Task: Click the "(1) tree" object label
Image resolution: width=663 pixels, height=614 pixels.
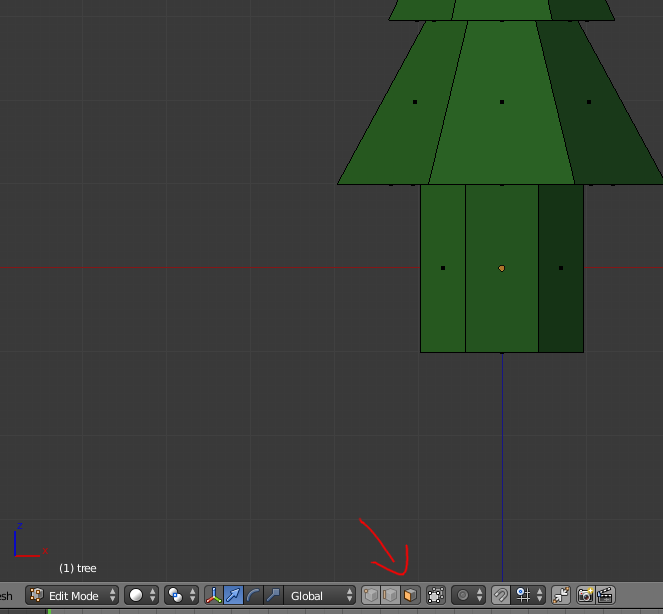Action: click(x=78, y=568)
